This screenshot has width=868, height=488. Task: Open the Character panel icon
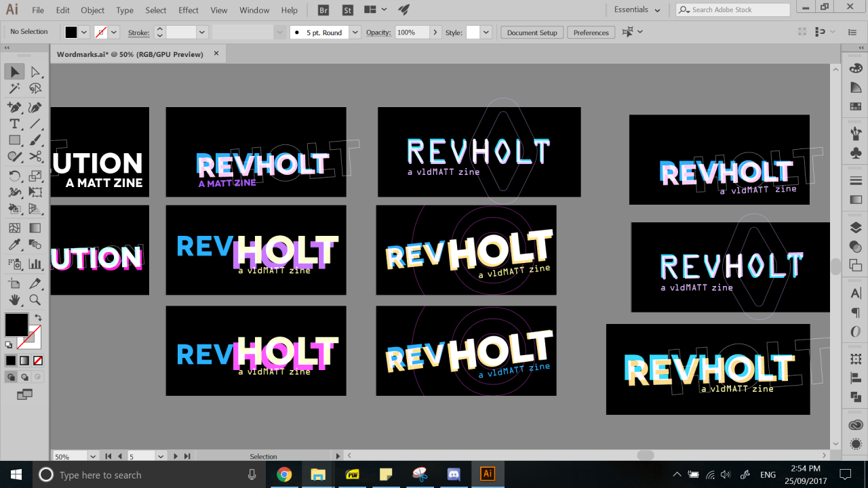pos(855,293)
